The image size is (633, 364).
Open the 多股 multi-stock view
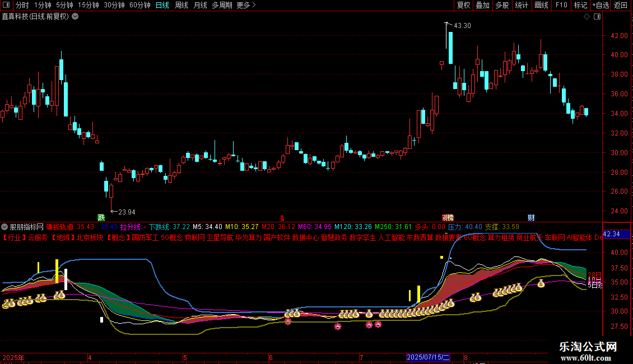tap(502, 5)
